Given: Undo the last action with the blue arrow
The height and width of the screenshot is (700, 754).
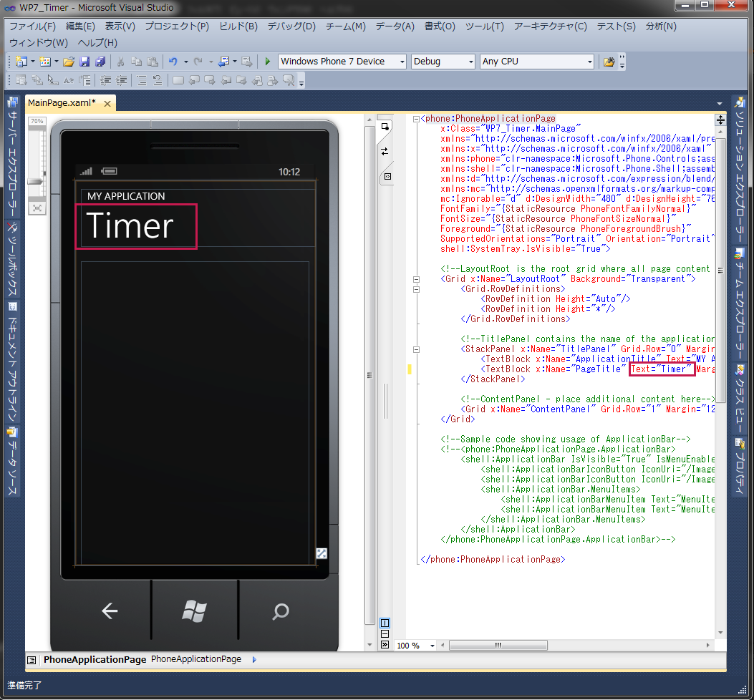Looking at the screenshot, I should pos(173,62).
